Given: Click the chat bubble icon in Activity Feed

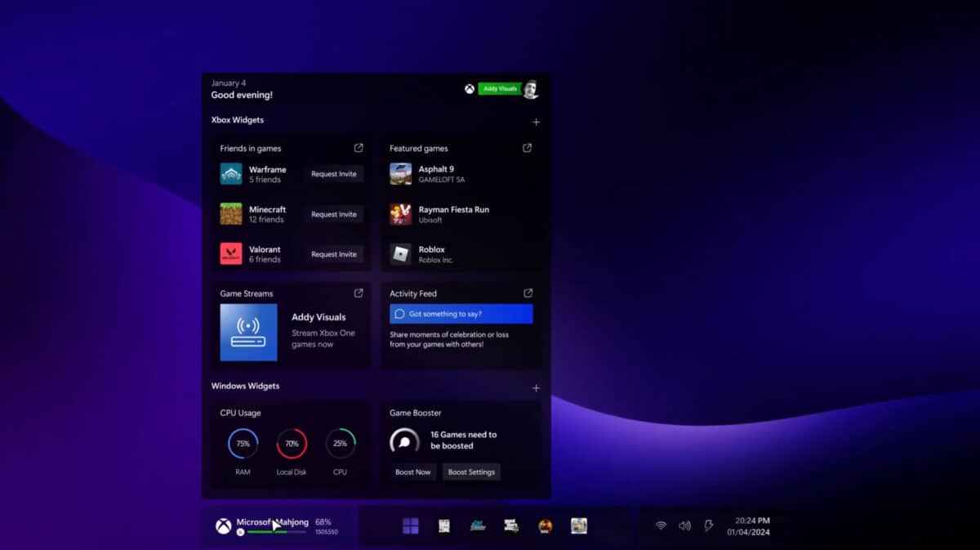Looking at the screenshot, I should [x=399, y=313].
